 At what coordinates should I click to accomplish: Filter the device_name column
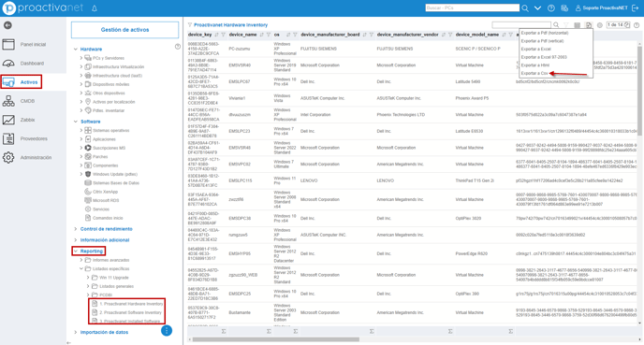point(269,35)
